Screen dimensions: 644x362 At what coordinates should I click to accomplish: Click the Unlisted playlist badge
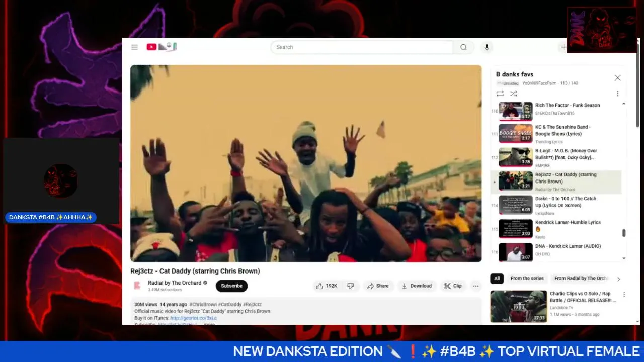508,83
